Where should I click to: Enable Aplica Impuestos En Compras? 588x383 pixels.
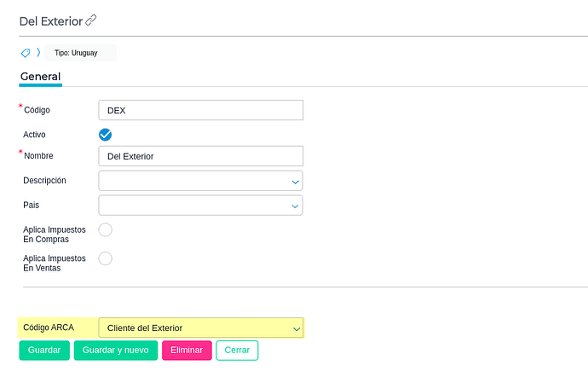click(105, 229)
